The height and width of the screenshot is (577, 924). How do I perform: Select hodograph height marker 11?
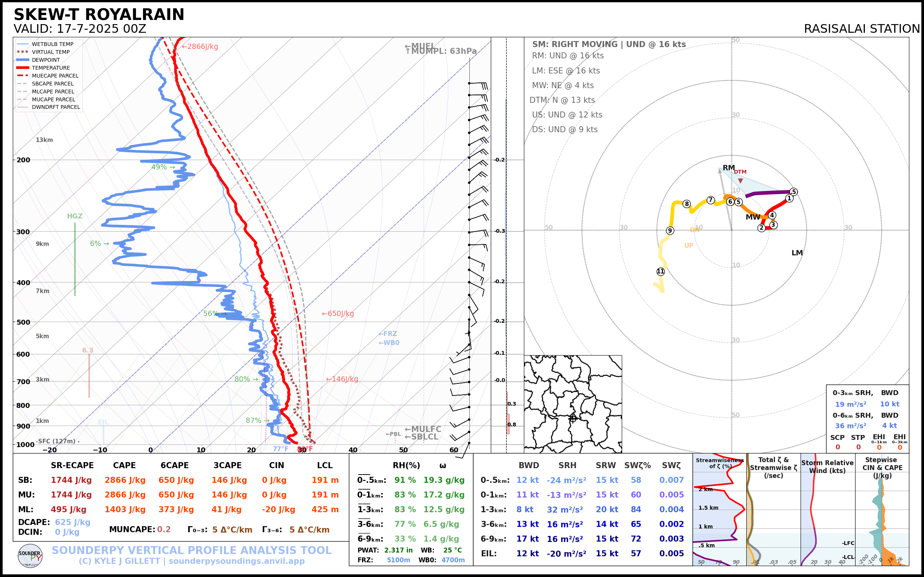tap(661, 271)
